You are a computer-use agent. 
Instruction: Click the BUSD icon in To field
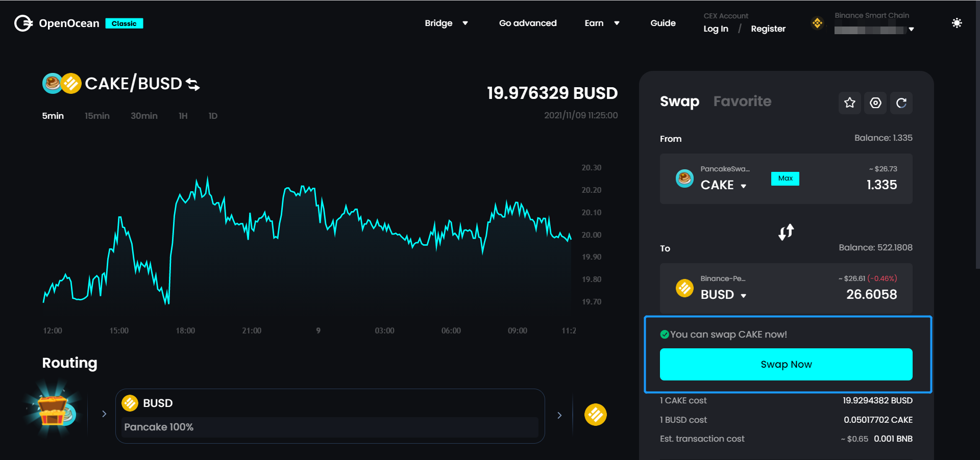[684, 288]
